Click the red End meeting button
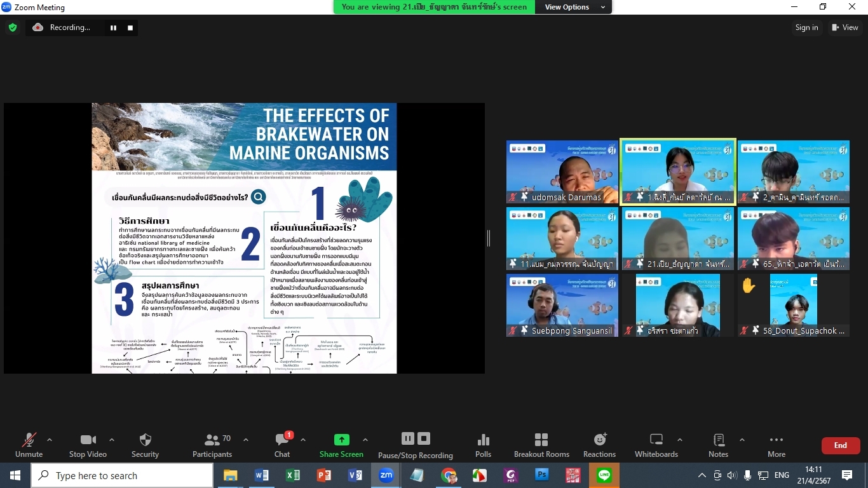The image size is (868, 488). [840, 445]
